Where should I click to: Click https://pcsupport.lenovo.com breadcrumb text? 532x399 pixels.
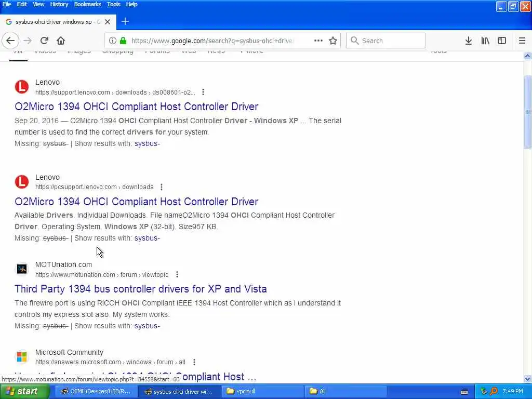[x=76, y=187]
